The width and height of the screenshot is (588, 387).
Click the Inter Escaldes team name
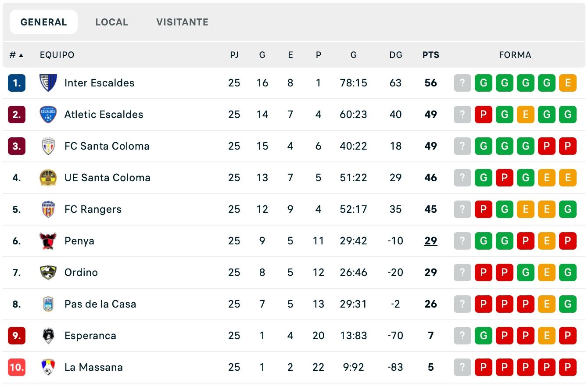[x=99, y=82]
